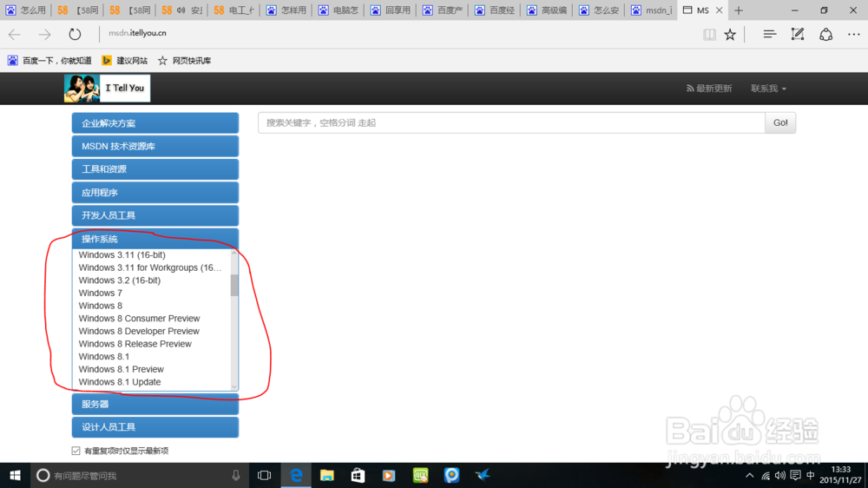Switch to first 怎么用 browser tab
This screenshot has height=488, width=868.
point(25,10)
